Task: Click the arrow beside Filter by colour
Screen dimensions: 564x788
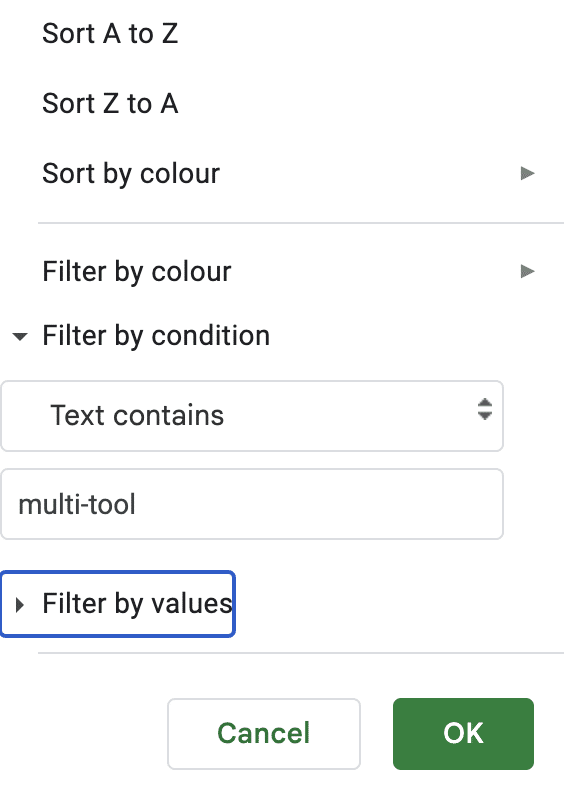Action: tap(527, 271)
